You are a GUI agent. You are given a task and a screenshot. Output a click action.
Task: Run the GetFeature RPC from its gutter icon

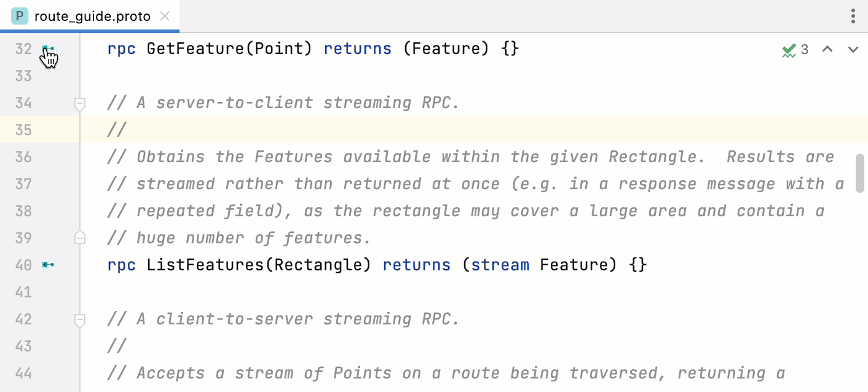[49, 49]
